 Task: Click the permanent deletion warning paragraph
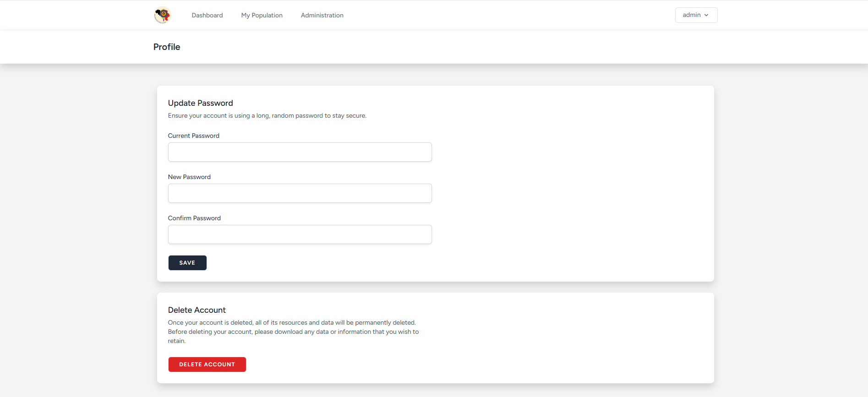(x=293, y=332)
